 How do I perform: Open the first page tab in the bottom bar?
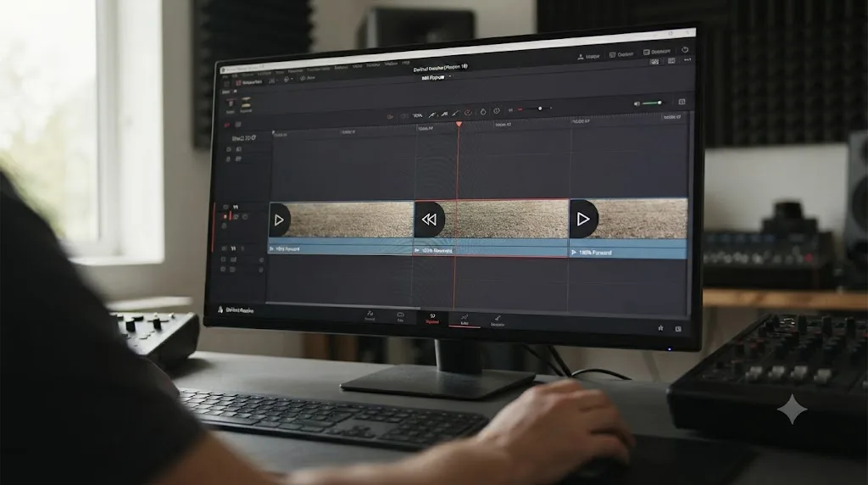(x=370, y=316)
